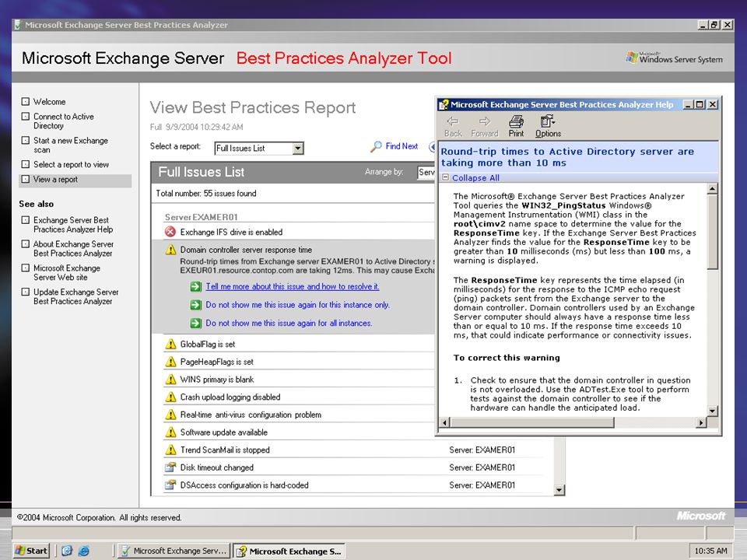Open Connect to Active Directory step
This screenshot has height=560, width=747.
(x=63, y=121)
